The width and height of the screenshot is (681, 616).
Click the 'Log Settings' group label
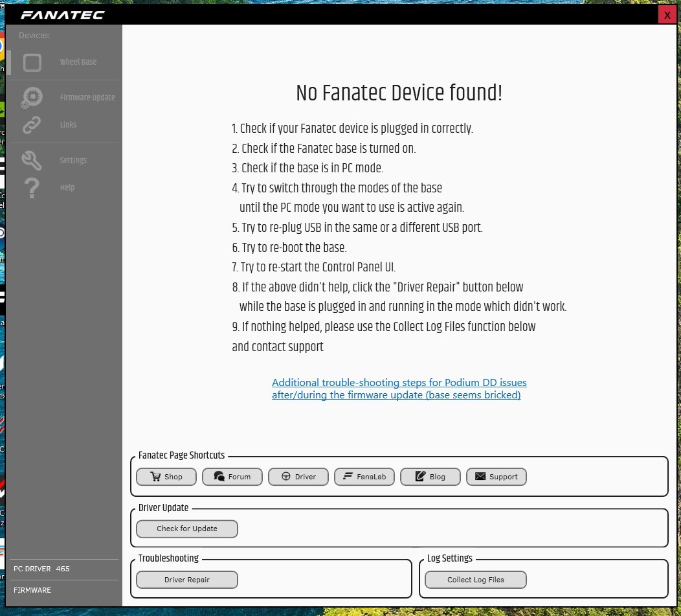tap(449, 558)
